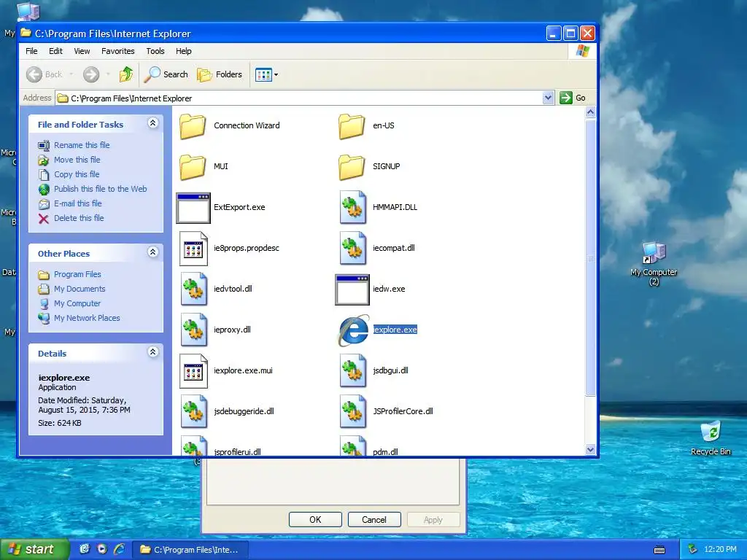The height and width of the screenshot is (560, 747).
Task: Click the Show Desktop quick launch icon
Action: [x=85, y=549]
